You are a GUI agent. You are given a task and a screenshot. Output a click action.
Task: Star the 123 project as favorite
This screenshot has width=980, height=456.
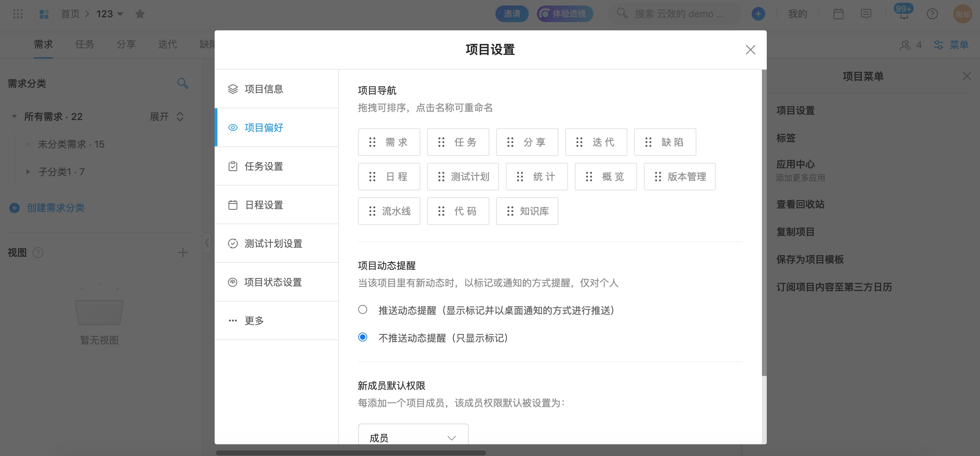[x=140, y=14]
